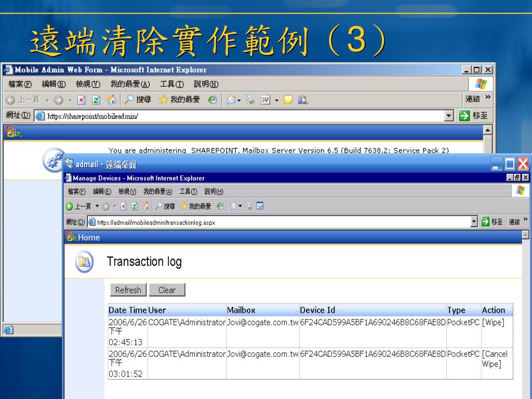Open History icon in Mobile Admin window toolbar
The width and height of the screenshot is (532, 399).
(x=212, y=100)
